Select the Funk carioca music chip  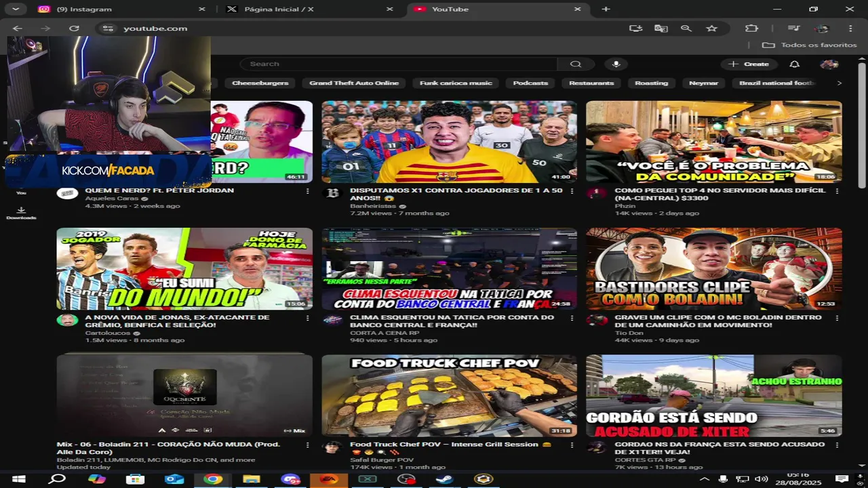[456, 83]
